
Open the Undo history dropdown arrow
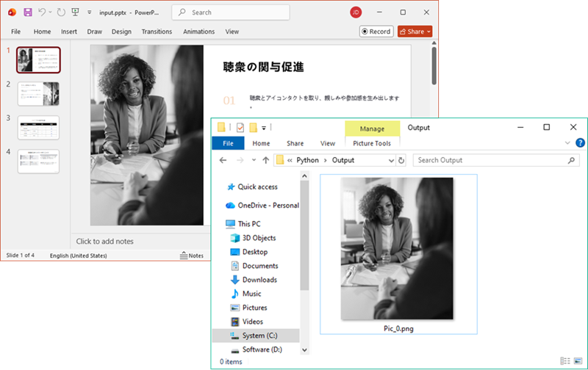50,12
